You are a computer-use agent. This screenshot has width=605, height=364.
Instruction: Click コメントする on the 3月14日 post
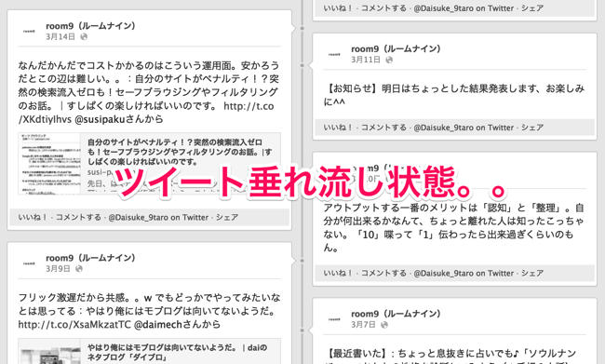pos(78,217)
